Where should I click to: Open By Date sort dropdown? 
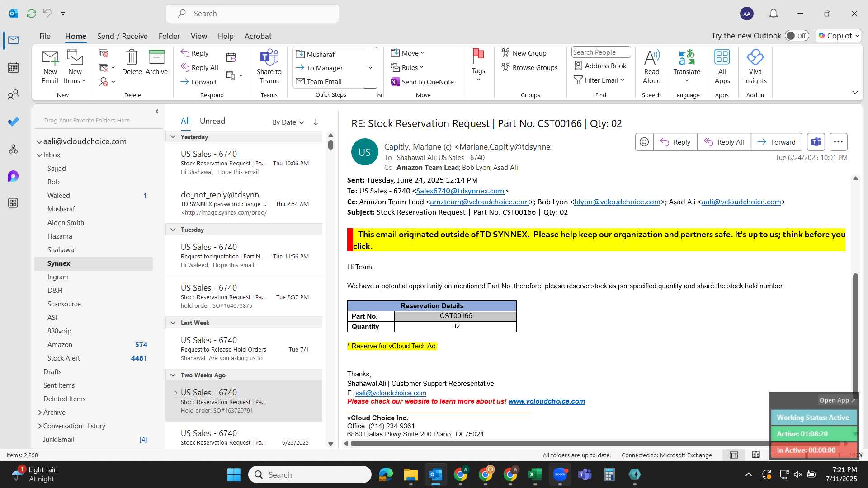click(x=288, y=122)
